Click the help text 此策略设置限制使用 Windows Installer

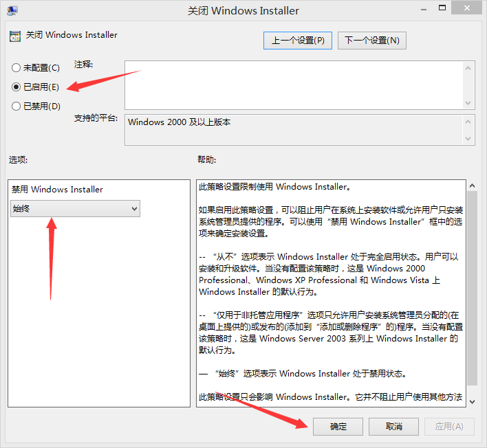click(x=274, y=187)
